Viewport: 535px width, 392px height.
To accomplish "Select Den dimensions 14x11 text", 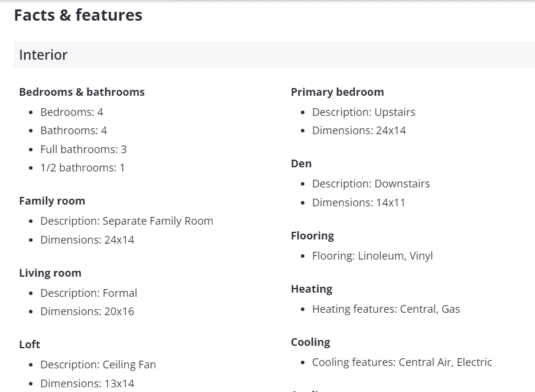I will tap(359, 202).
